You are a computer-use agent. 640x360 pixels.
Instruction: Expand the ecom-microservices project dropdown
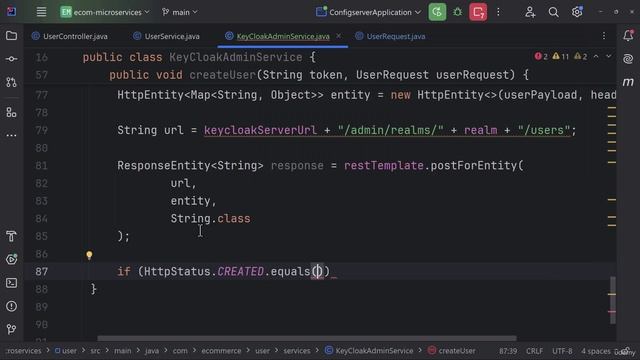[x=105, y=12]
